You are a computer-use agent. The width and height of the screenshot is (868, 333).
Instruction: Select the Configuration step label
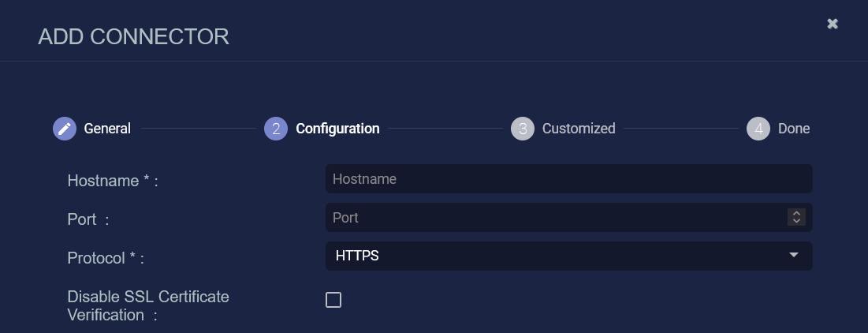337,129
